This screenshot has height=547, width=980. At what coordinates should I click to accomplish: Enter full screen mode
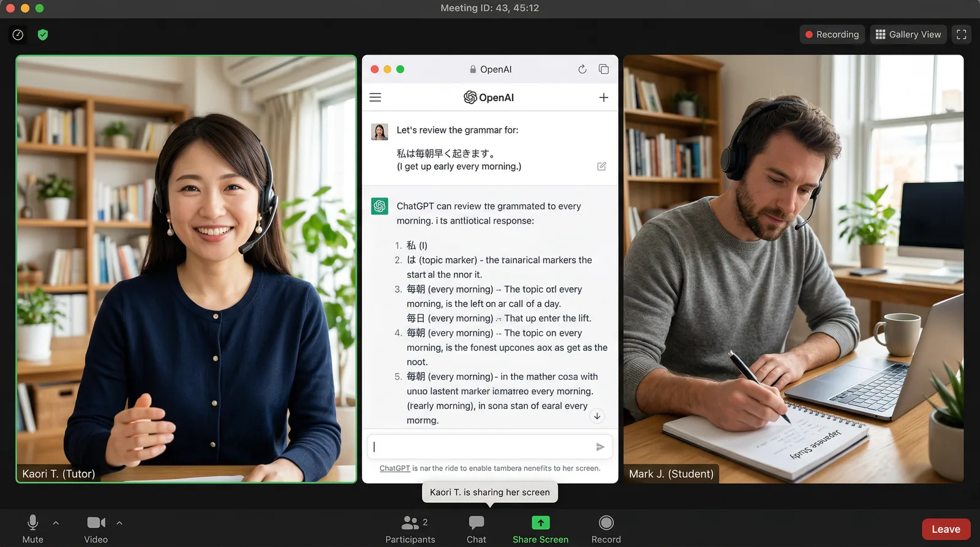coord(961,35)
